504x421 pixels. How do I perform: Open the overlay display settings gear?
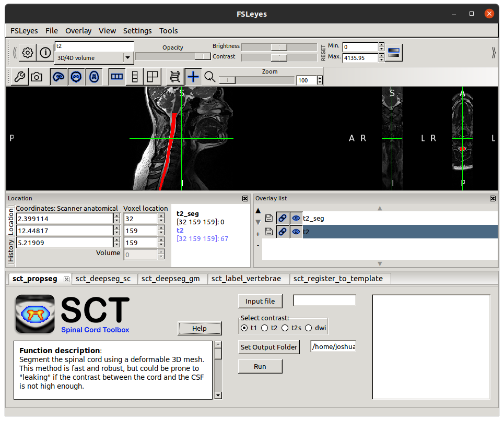click(28, 53)
